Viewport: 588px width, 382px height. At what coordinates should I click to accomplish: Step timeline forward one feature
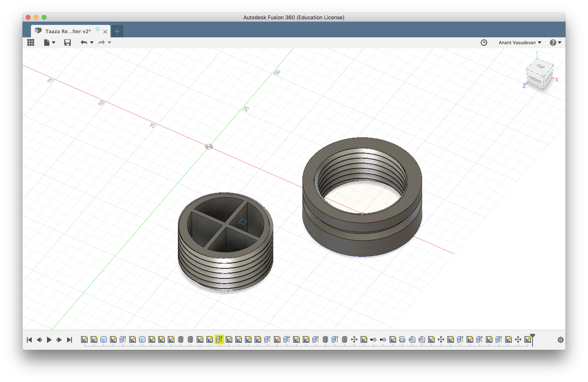[x=59, y=340]
